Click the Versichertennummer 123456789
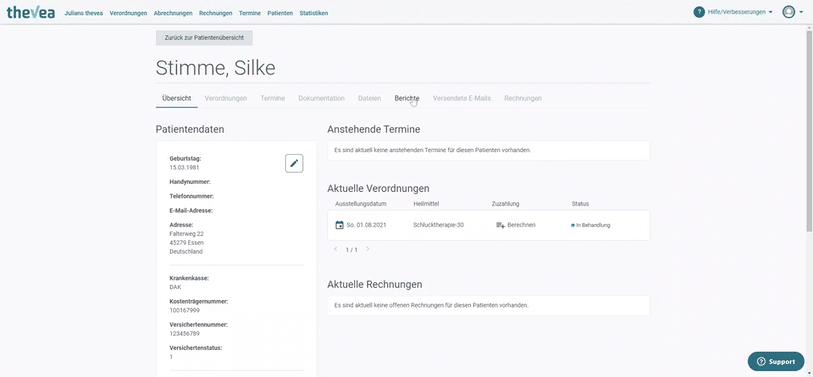 click(184, 333)
